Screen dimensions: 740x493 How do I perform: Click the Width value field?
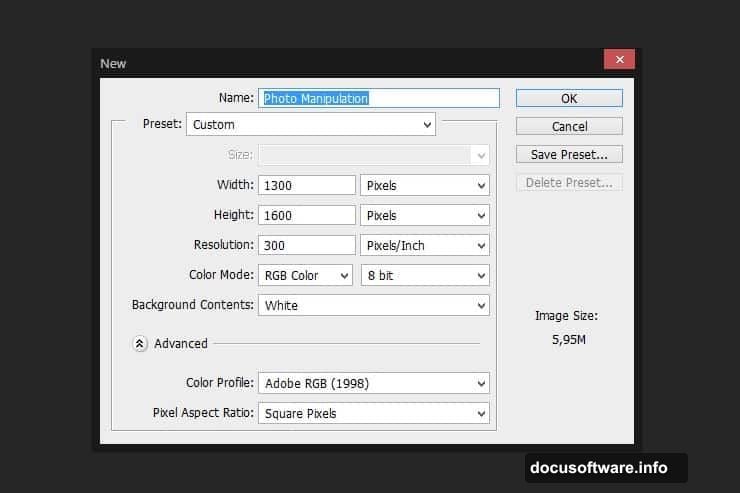pyautogui.click(x=307, y=185)
